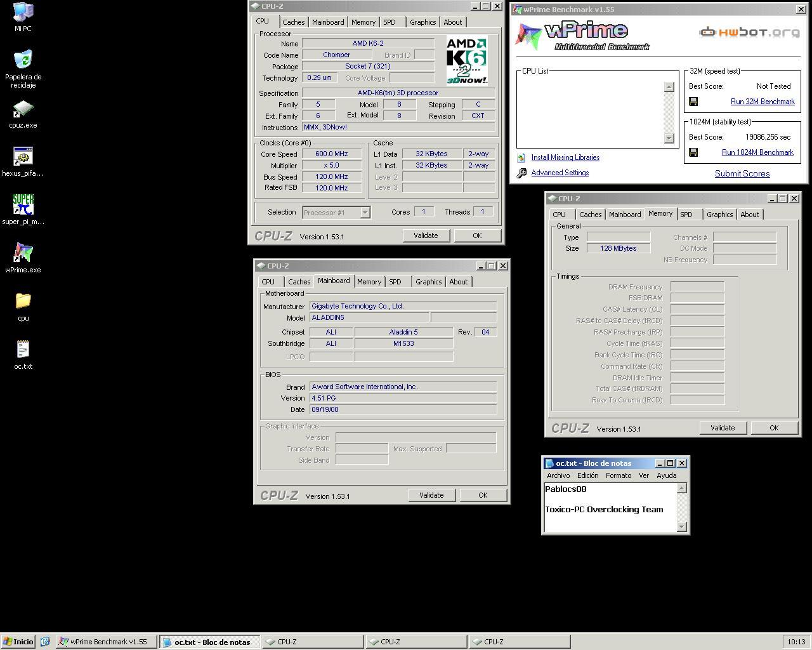Click the Install Missing Libraries icon

click(521, 157)
